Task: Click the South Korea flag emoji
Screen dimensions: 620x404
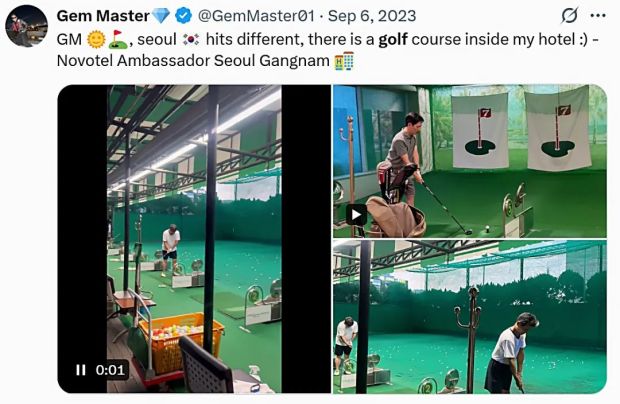Action: [x=191, y=40]
